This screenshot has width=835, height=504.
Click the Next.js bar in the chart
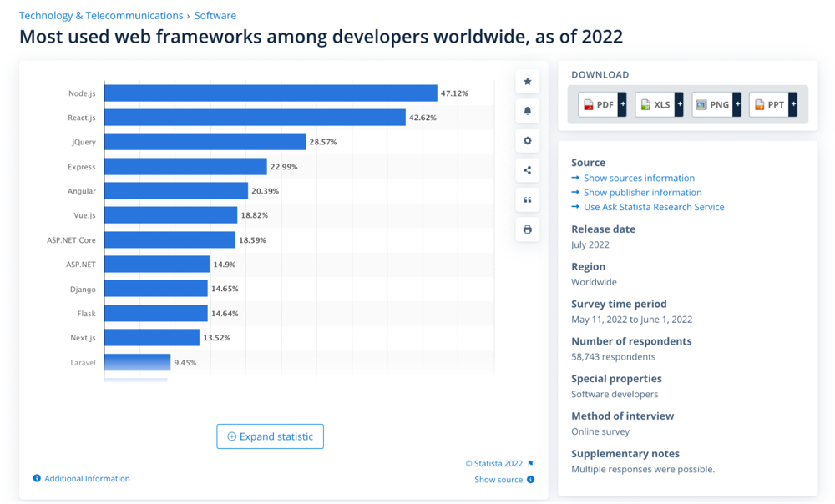pos(152,337)
